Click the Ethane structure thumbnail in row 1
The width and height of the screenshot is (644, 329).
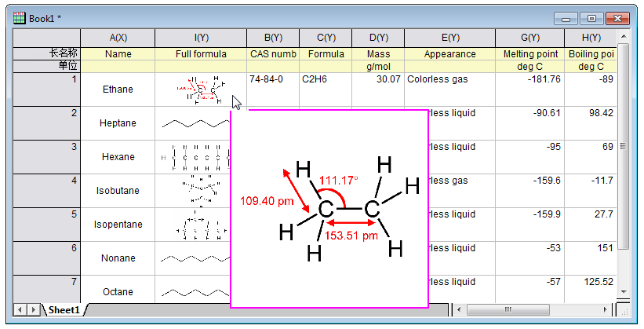coord(200,90)
